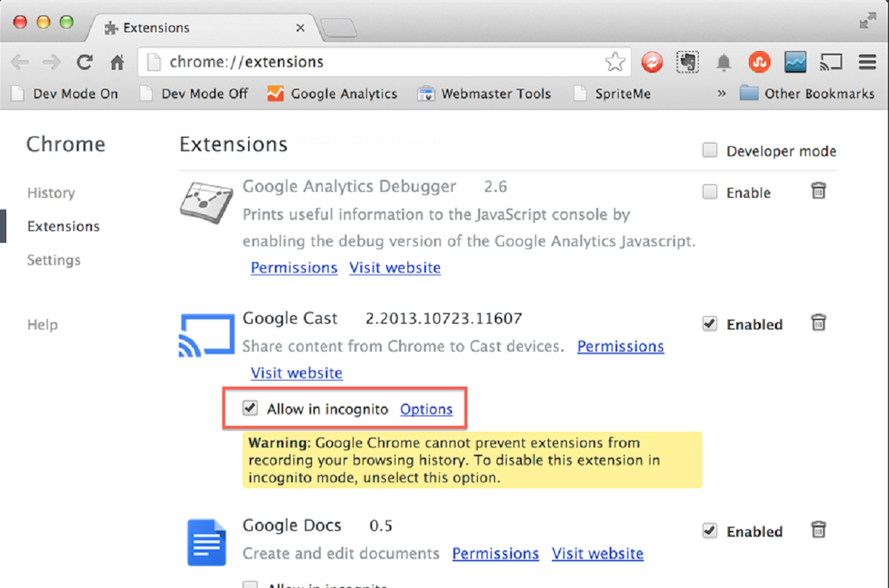The width and height of the screenshot is (889, 588).
Task: Click the notification bell icon
Action: [x=724, y=63]
